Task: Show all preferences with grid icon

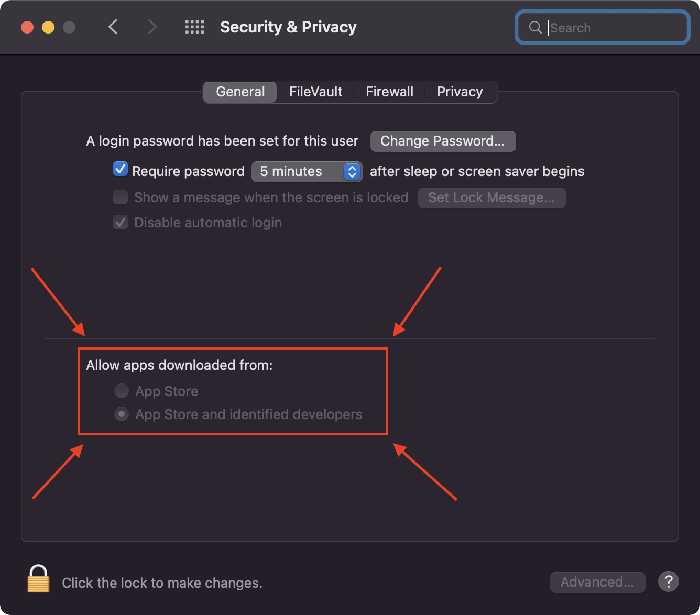Action: point(194,27)
